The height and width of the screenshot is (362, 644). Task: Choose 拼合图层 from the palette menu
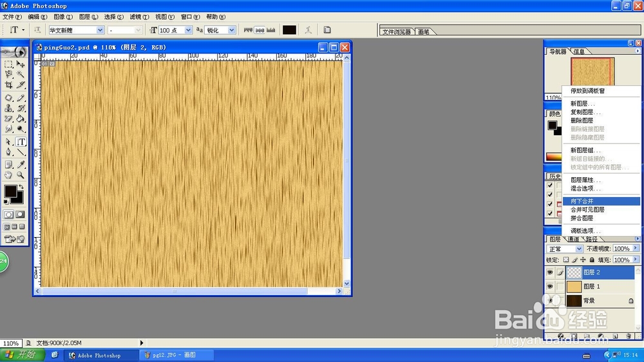point(601,218)
